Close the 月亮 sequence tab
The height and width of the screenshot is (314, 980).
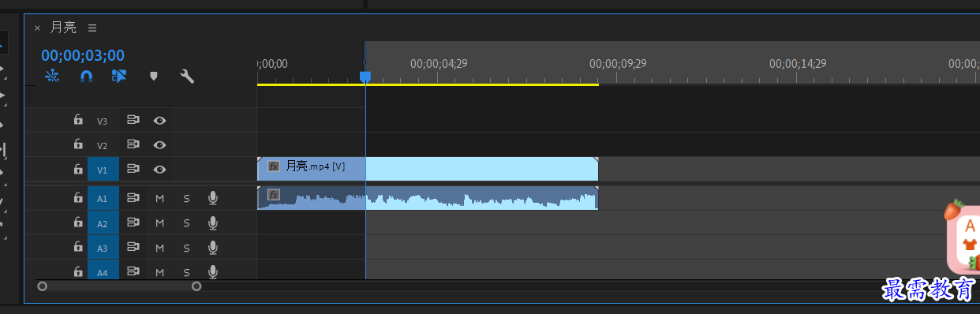pyautogui.click(x=37, y=28)
